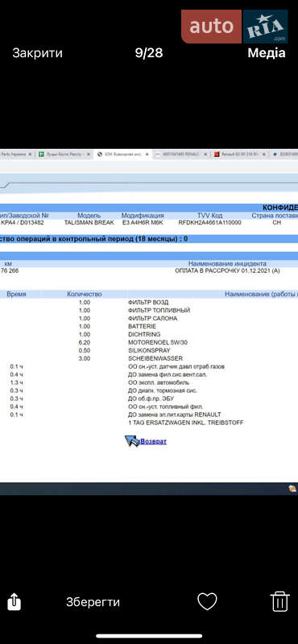Follow the Возврат link
This screenshot has height=644, width=298.
[x=153, y=441]
